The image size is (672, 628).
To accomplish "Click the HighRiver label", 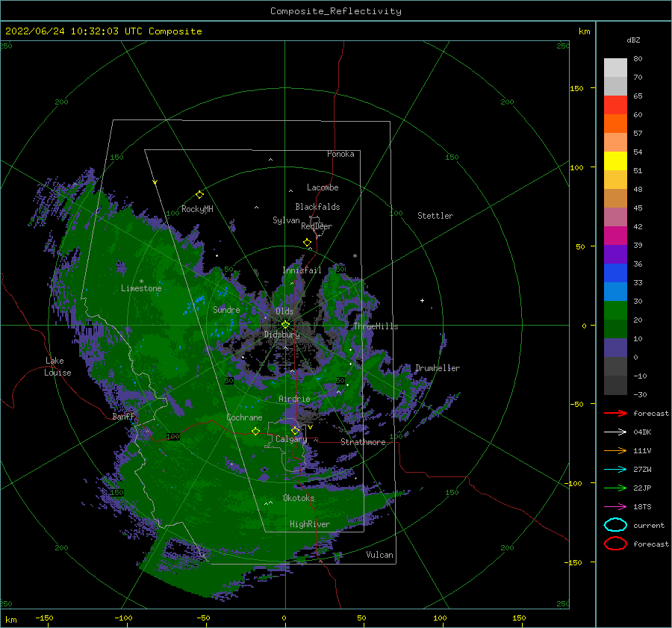I will click(x=310, y=524).
